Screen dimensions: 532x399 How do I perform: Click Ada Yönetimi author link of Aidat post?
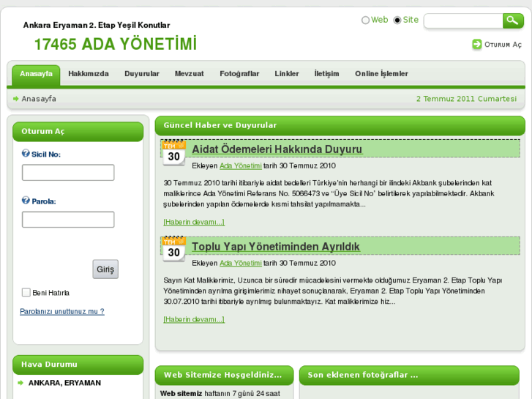coord(241,165)
